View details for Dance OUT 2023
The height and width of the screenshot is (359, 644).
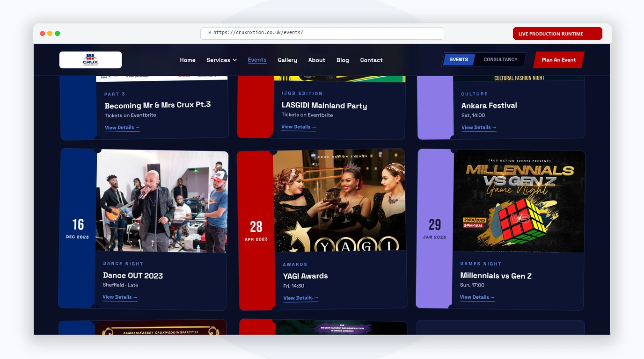pos(120,297)
